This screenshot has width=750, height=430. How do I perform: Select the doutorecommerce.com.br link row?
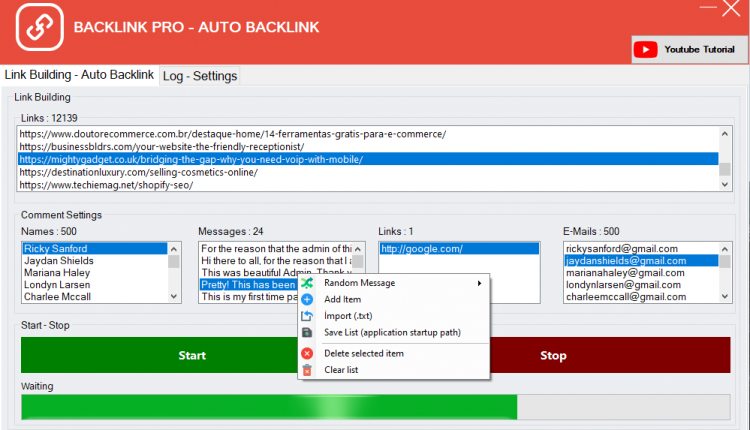[368, 134]
